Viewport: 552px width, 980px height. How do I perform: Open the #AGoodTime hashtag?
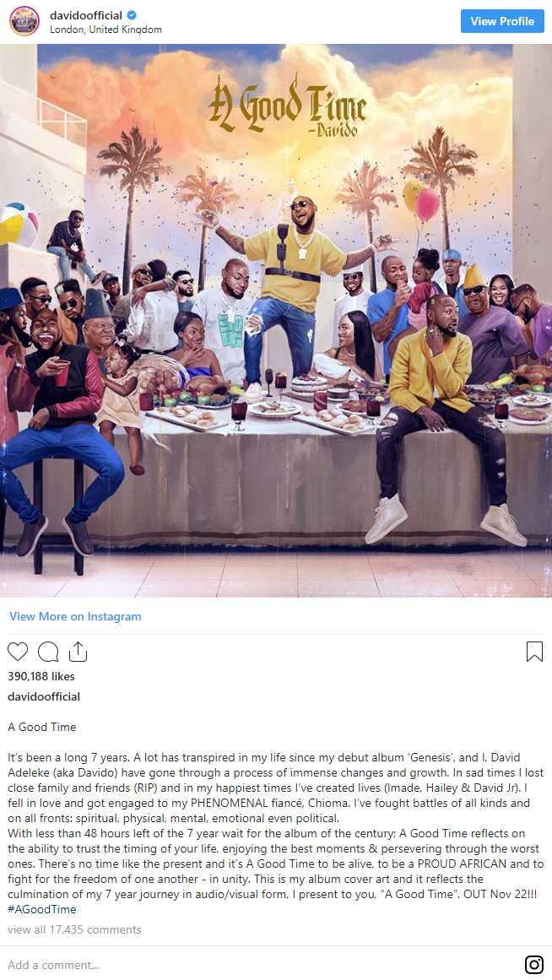click(42, 909)
